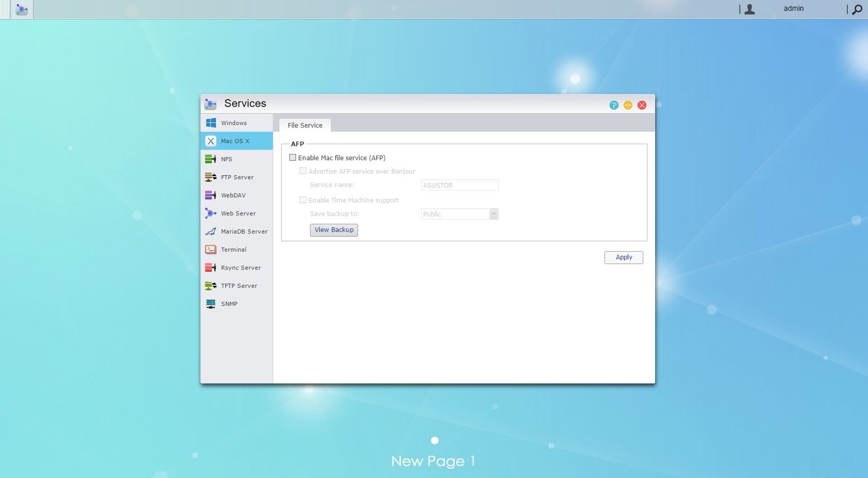This screenshot has height=478, width=868.
Task: Select the MariaDB Server icon
Action: coord(211,232)
